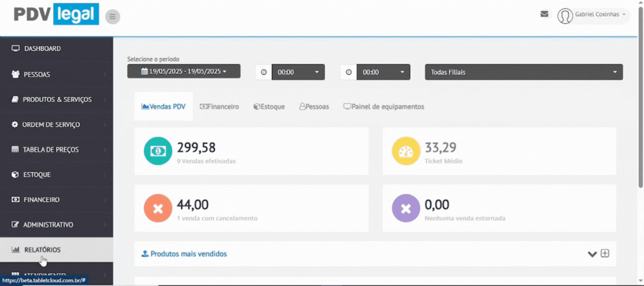Select the Painel de equipamentos tab
This screenshot has height=286, width=644.
pyautogui.click(x=384, y=107)
